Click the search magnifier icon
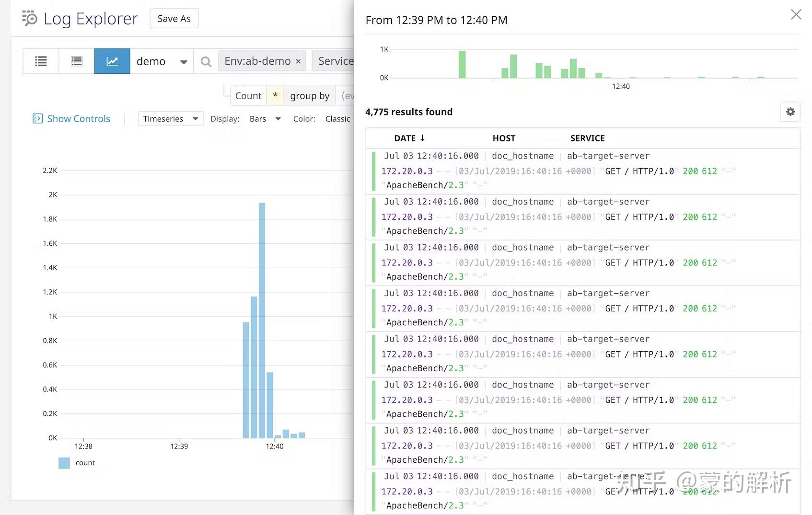Image resolution: width=812 pixels, height=515 pixels. (206, 61)
